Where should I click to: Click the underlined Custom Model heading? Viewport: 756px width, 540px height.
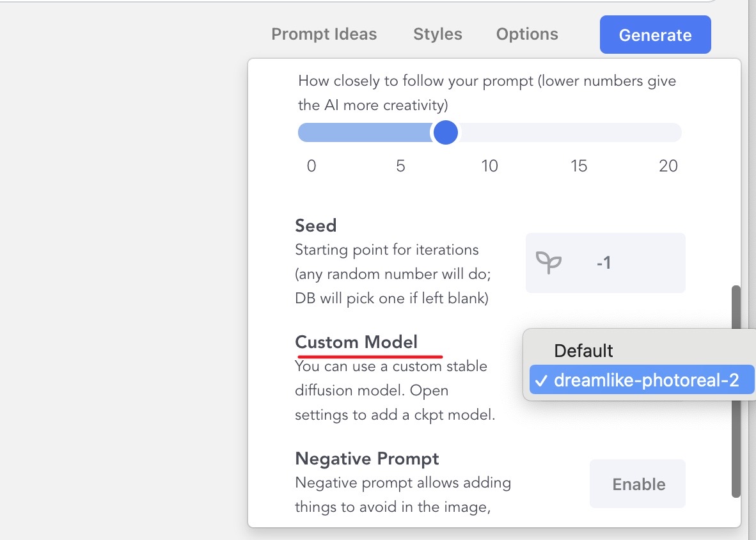pos(356,342)
